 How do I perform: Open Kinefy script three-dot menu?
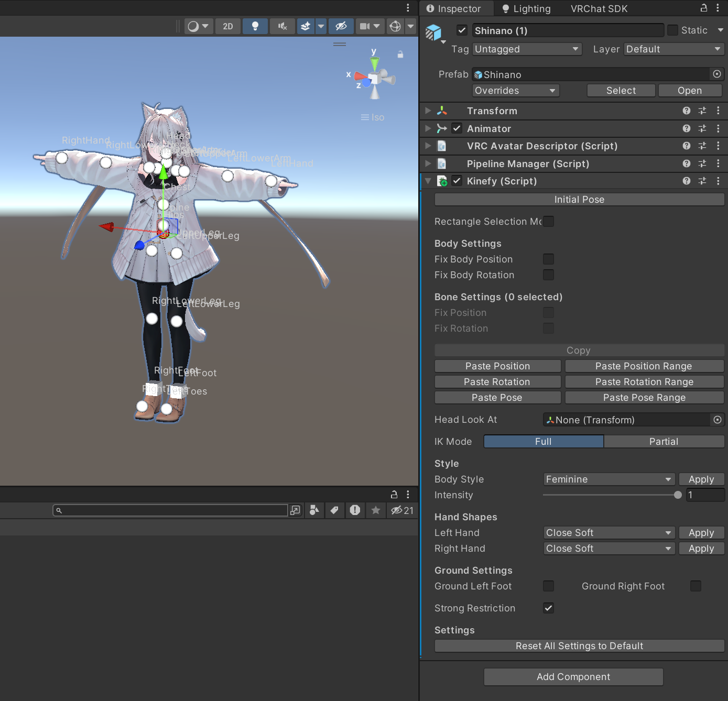click(718, 181)
